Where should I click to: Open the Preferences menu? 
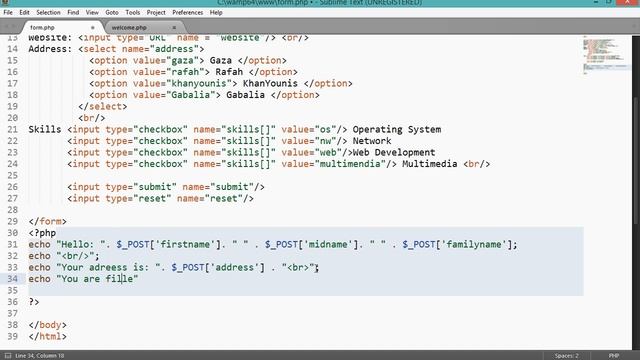coord(187,13)
